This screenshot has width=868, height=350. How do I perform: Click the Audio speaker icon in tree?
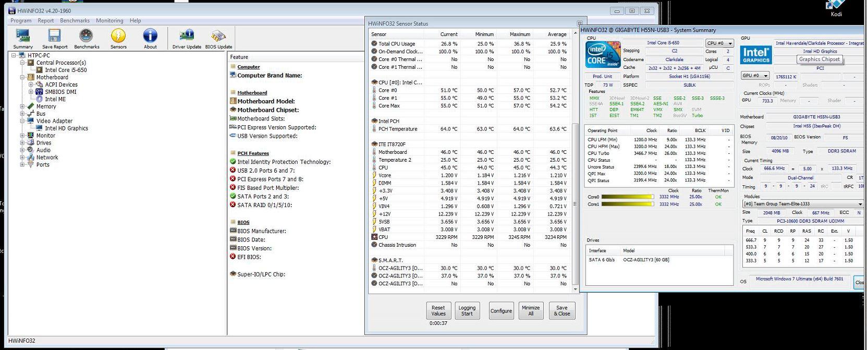(x=31, y=150)
